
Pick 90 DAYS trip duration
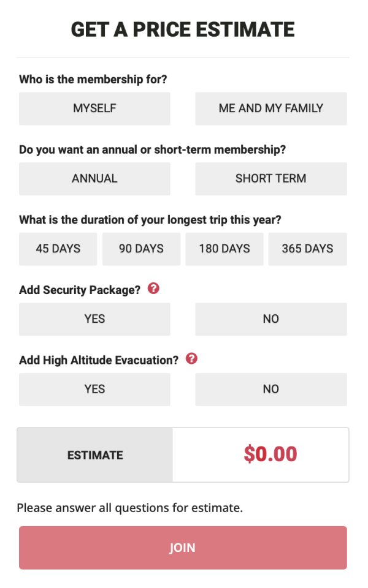pyautogui.click(x=141, y=249)
